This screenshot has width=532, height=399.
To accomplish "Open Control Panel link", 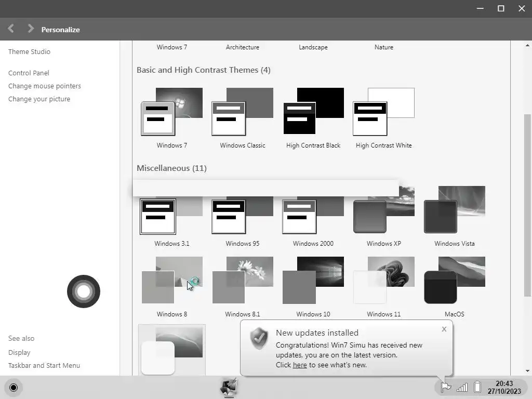I will (x=29, y=73).
